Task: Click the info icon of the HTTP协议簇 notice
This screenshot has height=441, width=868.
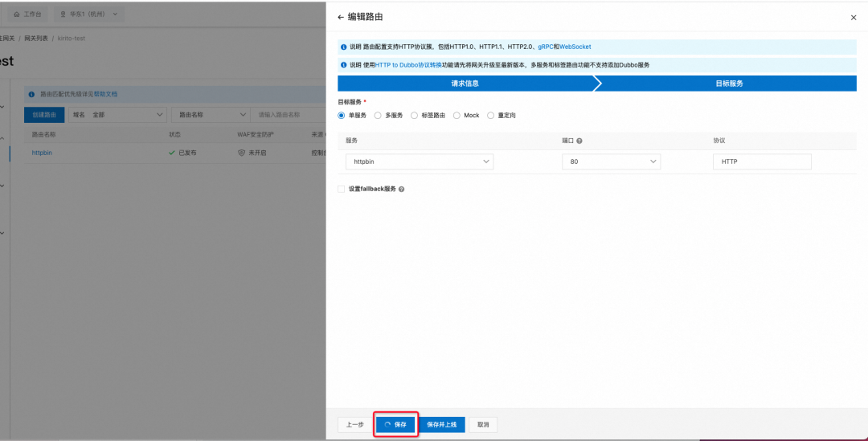Action: pos(344,47)
